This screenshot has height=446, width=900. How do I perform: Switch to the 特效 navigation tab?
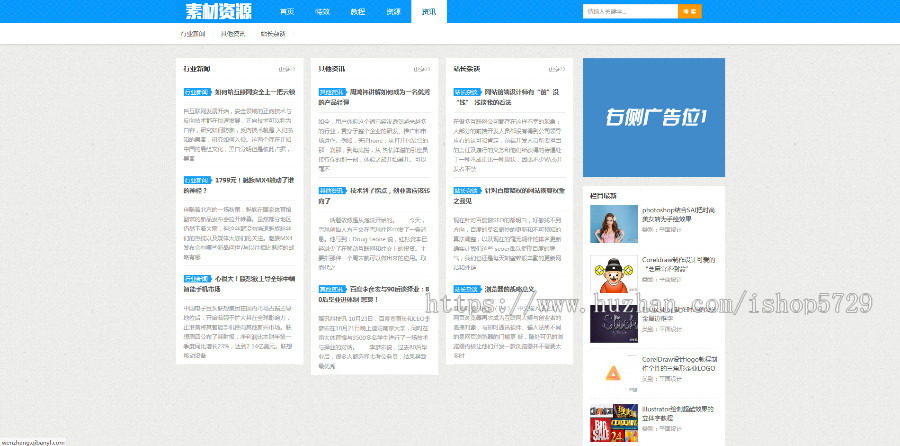click(322, 12)
